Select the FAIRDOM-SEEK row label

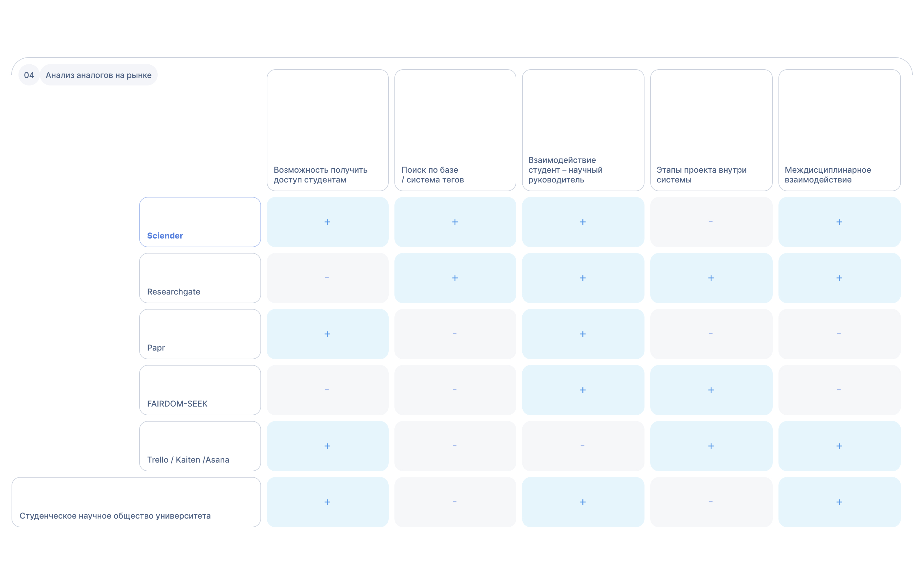tap(200, 390)
